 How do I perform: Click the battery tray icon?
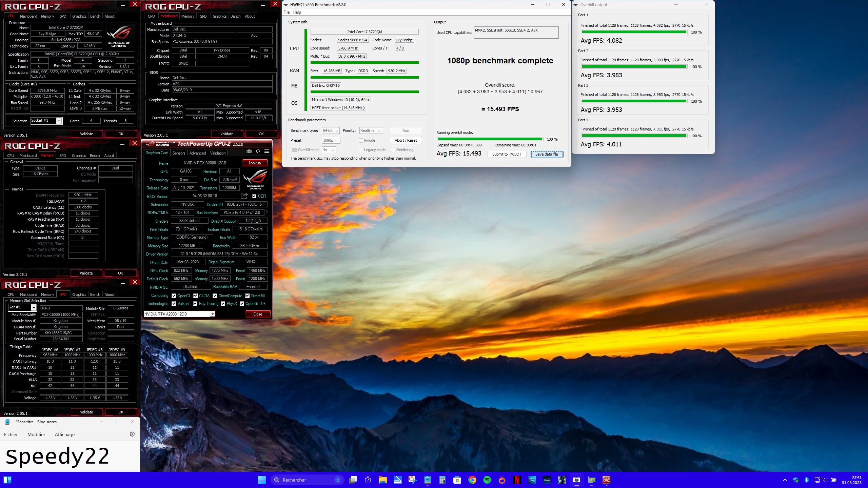click(834, 480)
